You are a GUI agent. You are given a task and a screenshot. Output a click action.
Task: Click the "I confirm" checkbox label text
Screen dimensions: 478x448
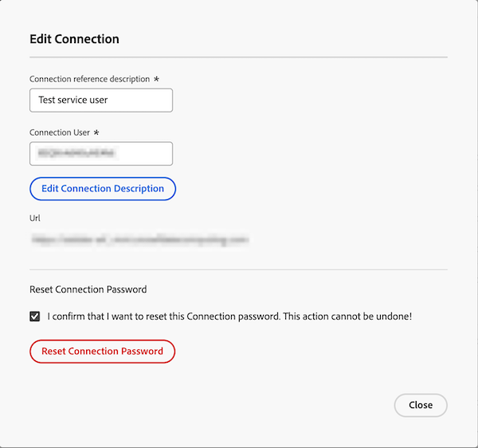159,316
